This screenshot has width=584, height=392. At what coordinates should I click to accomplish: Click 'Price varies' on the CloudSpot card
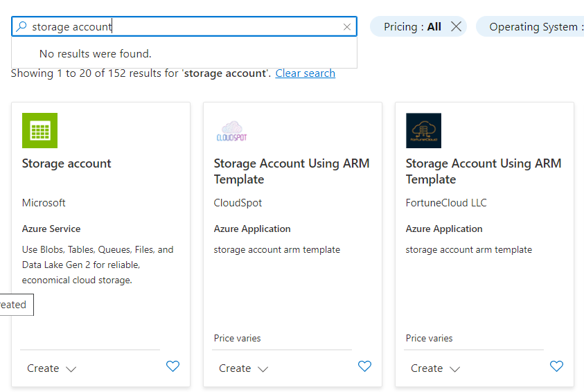[x=237, y=338]
